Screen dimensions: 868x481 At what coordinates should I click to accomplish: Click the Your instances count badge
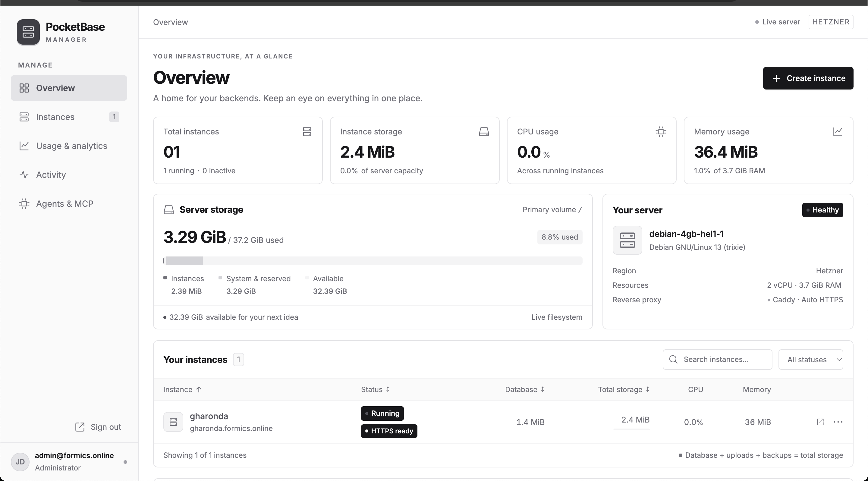click(239, 360)
